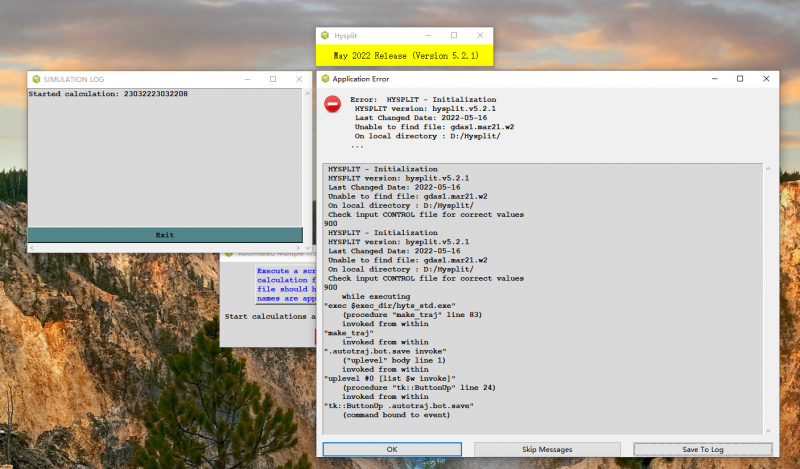Click the Hysplit window title icon
This screenshot has height=469, width=800.
[325, 35]
